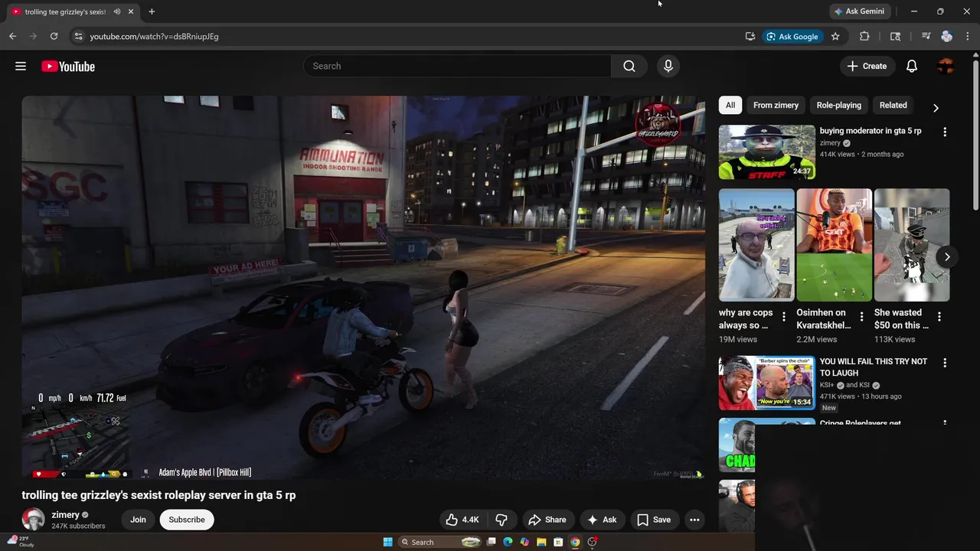Open options for YOU WILL FAIL video
980x551 pixels.
945,363
